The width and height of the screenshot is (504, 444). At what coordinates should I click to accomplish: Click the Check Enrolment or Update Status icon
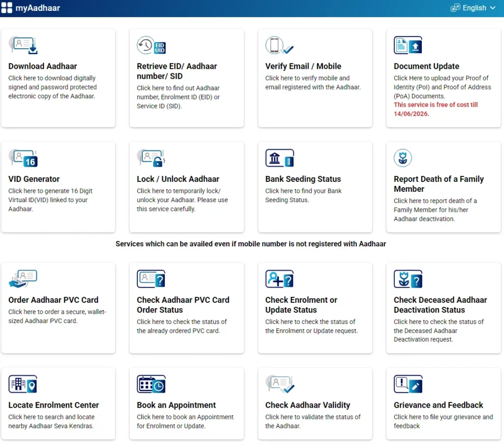pos(280,279)
